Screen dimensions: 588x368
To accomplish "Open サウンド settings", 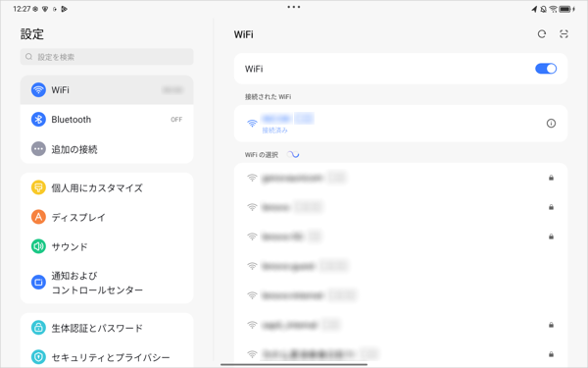I will click(x=107, y=246).
